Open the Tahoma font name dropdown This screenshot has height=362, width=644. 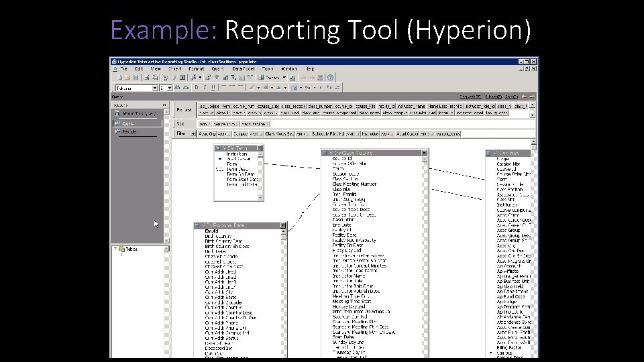click(155, 88)
